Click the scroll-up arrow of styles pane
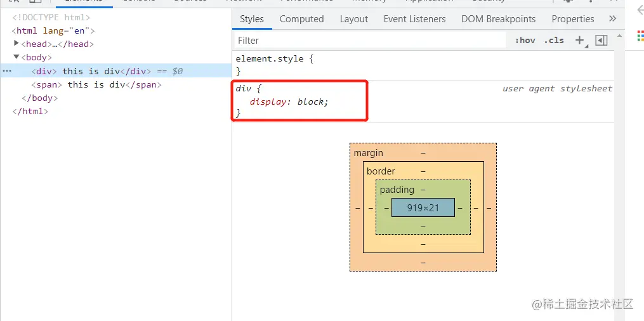This screenshot has height=321, width=644. pyautogui.click(x=619, y=36)
